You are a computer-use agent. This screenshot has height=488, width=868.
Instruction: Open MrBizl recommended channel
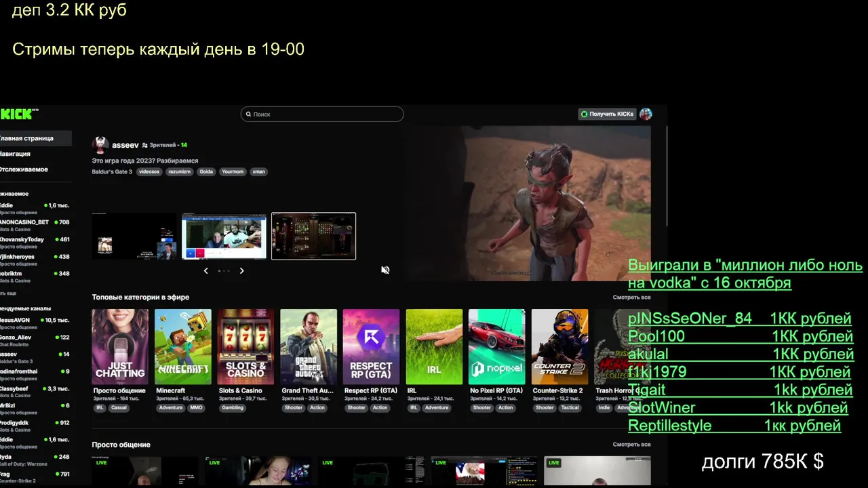tap(35, 409)
